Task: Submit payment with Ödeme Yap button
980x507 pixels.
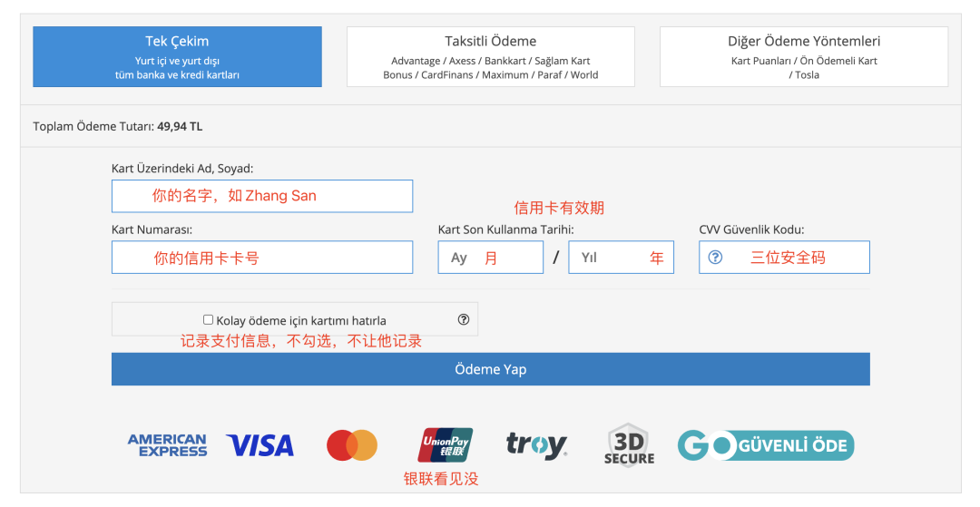Action: point(491,369)
